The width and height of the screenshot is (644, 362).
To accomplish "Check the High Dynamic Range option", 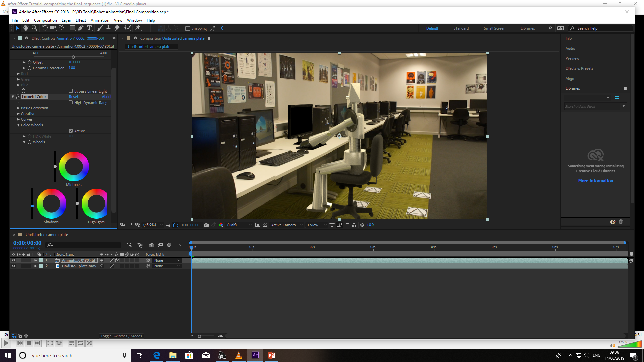I will pos(71,102).
